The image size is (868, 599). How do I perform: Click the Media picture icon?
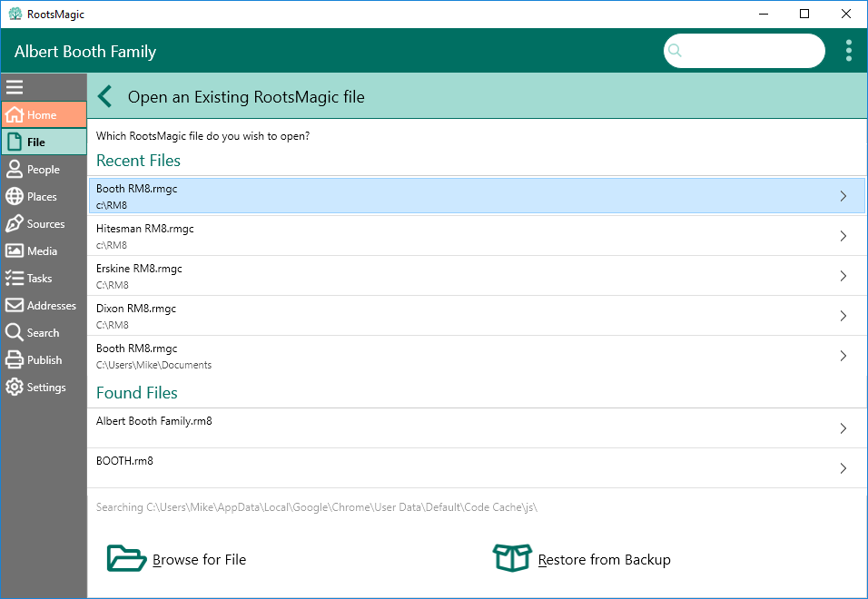tap(15, 250)
